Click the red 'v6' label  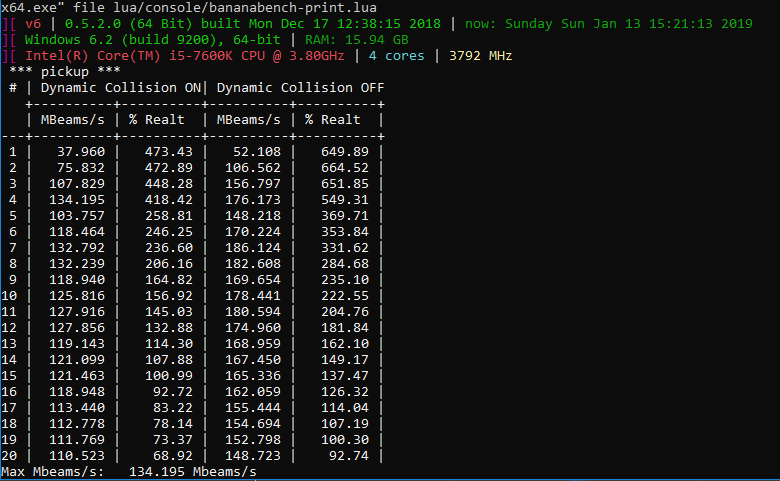(x=33, y=24)
